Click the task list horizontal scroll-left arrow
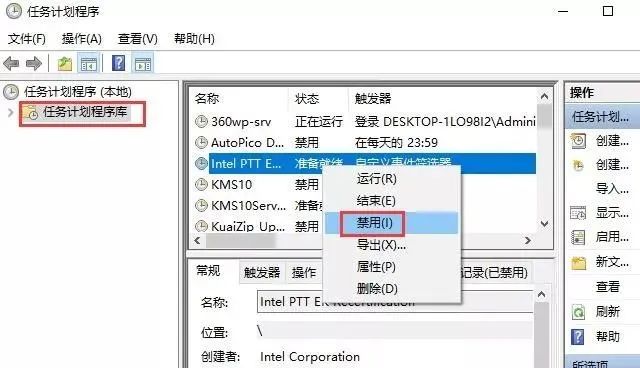This screenshot has width=640, height=368. pos(198,241)
